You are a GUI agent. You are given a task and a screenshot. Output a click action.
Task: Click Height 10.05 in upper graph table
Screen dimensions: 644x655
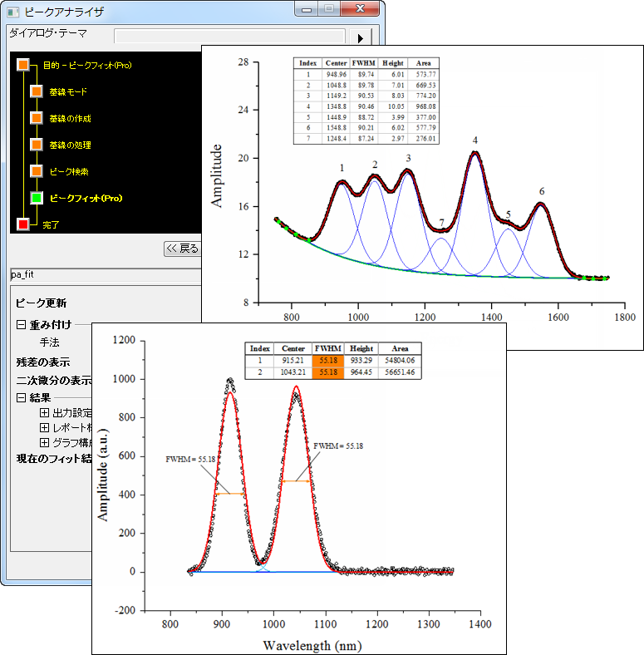click(396, 106)
